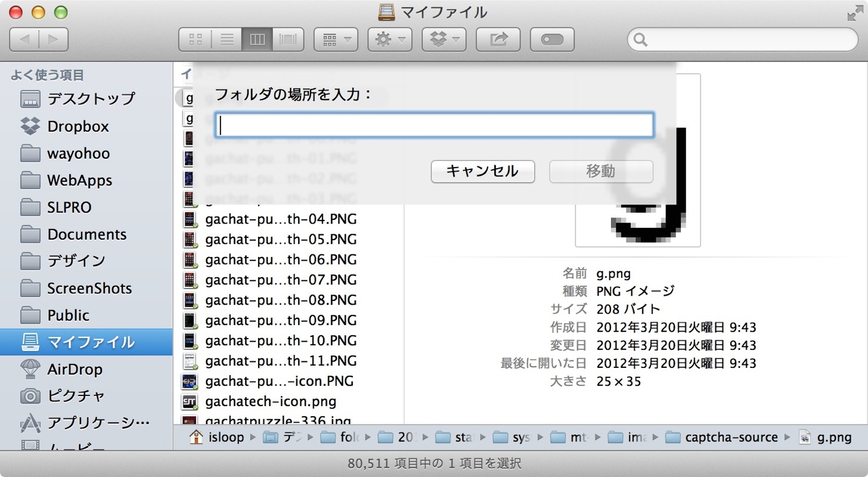Select the Documents folder in sidebar
This screenshot has width=868, height=477.
point(86,234)
